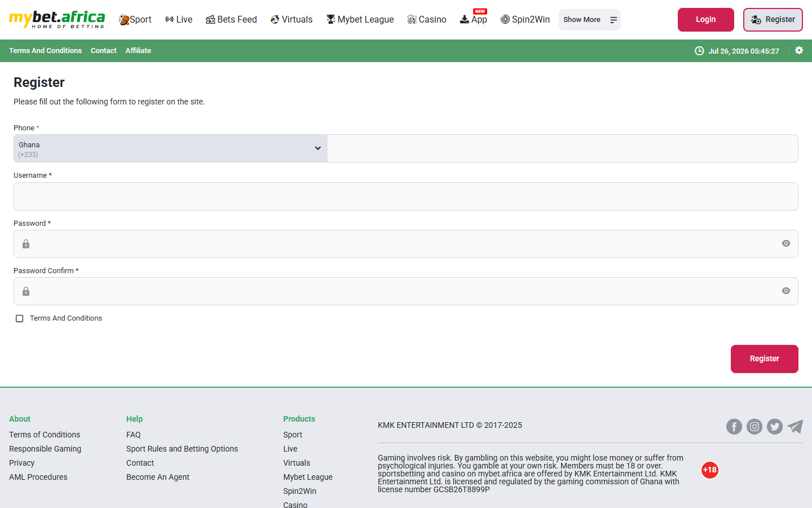This screenshot has height=508, width=812.
Task: Open Terms of Conditions footer link
Action: [45, 435]
